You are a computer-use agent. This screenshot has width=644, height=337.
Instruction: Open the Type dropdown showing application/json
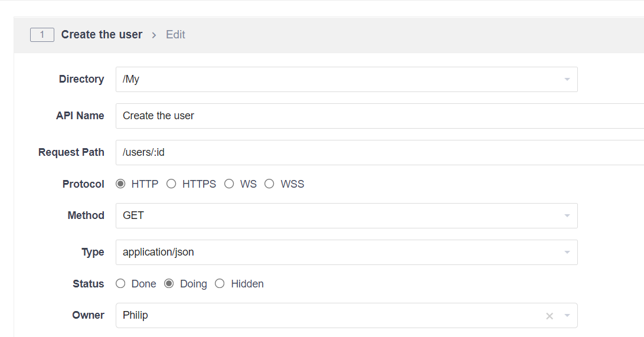tap(331, 253)
